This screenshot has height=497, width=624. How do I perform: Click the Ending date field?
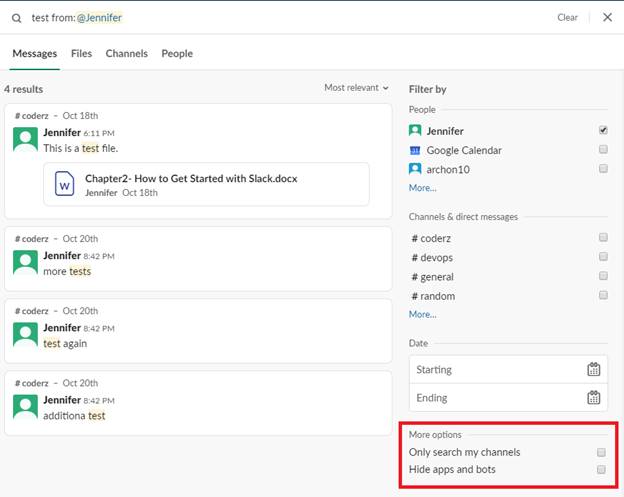point(508,398)
